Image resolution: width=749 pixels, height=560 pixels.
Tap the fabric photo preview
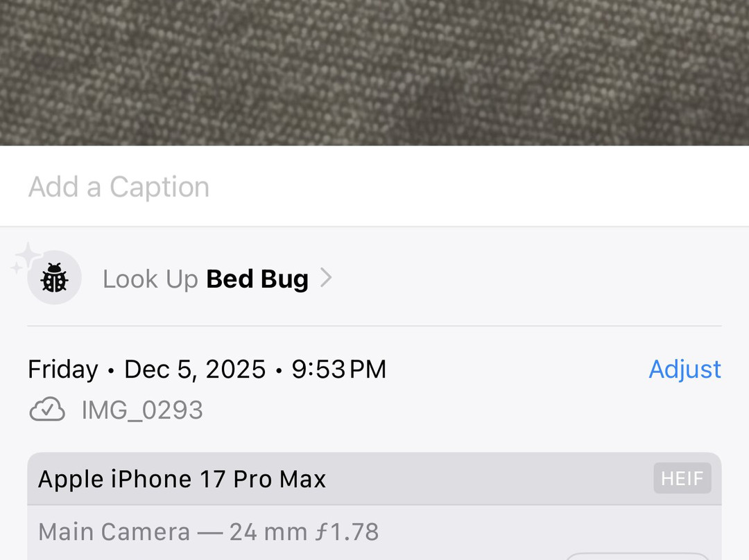(374, 72)
